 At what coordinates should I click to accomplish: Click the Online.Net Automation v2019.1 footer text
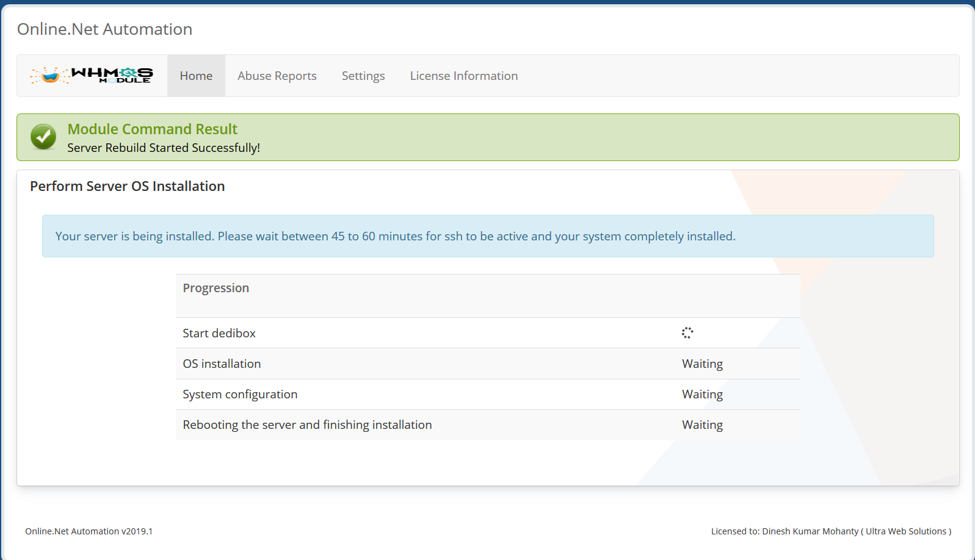(89, 531)
